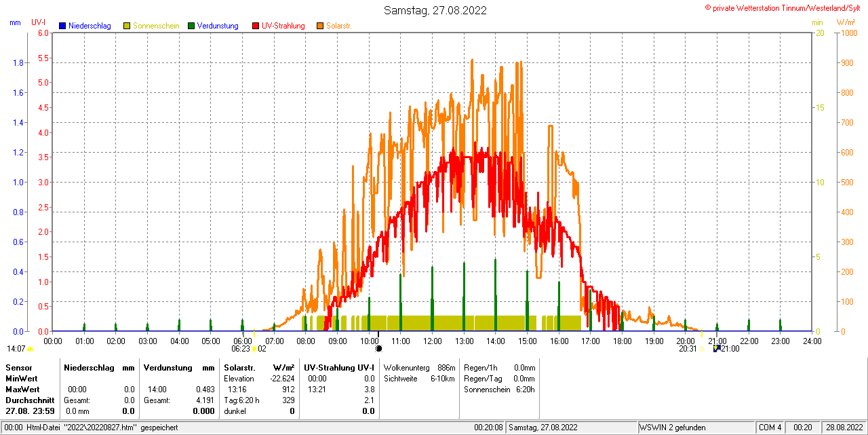Click the yellow Sonnenschein legend swatch

click(127, 26)
